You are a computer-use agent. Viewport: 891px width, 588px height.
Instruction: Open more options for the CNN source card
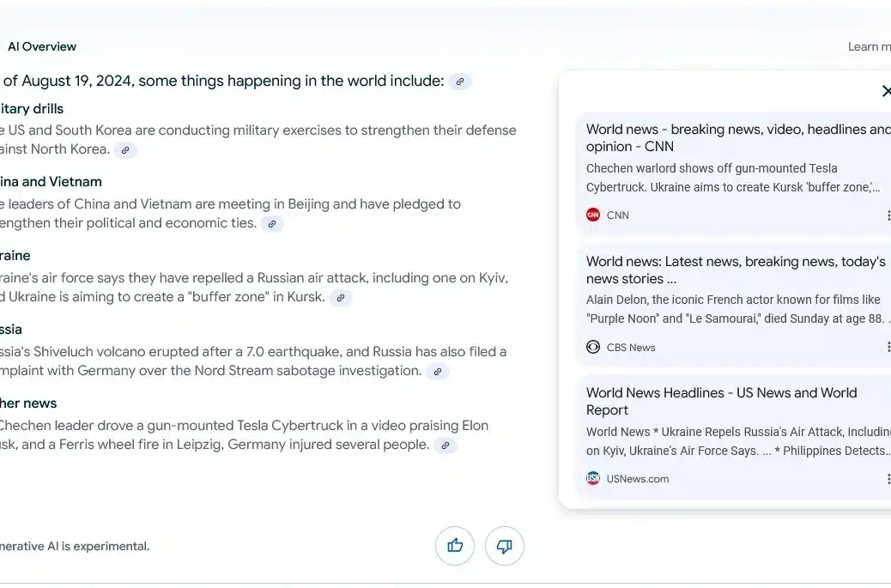tap(888, 215)
